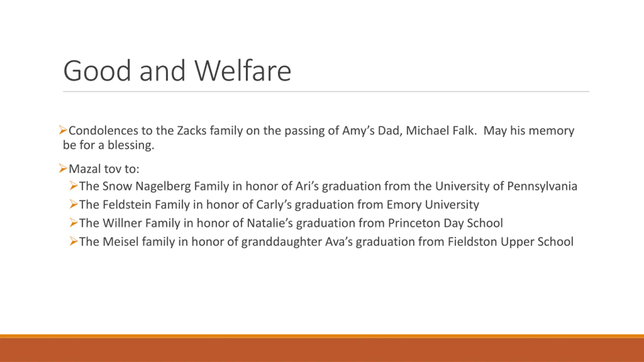Click the arrow bullet before Mazal tov
The width and height of the screenshot is (644, 362).
(63, 168)
